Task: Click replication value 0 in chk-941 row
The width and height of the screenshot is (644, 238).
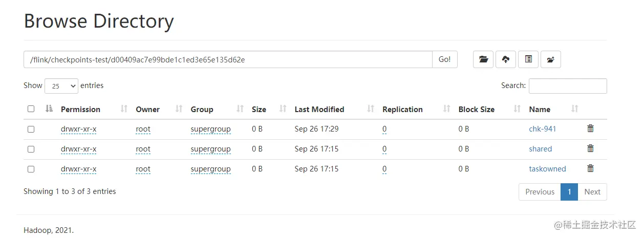Action: pos(384,129)
